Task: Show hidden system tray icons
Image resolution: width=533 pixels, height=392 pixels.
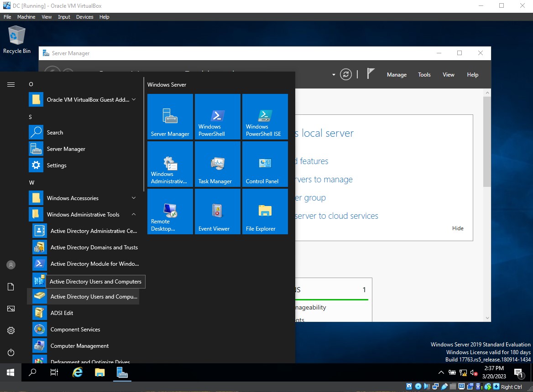Action: pos(441,372)
